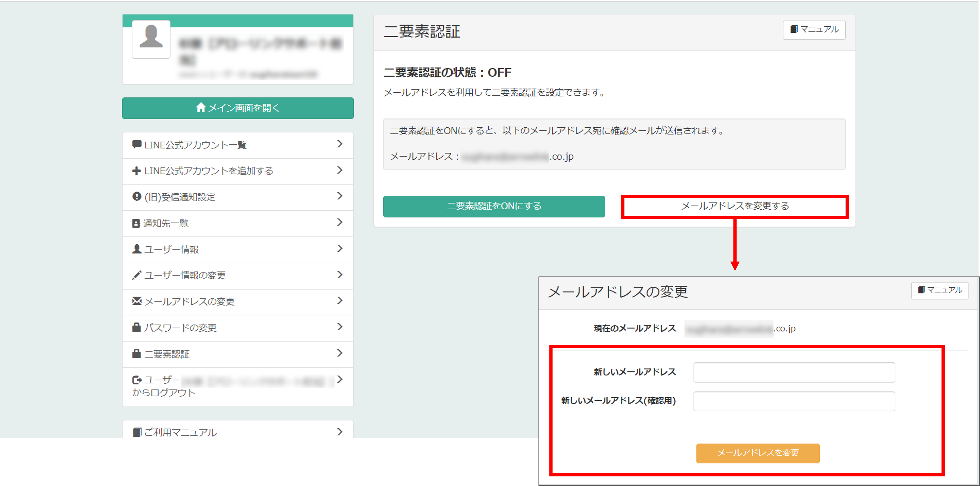Select ユーザー情報 menu row text
This screenshot has height=486, width=980.
pyautogui.click(x=172, y=250)
